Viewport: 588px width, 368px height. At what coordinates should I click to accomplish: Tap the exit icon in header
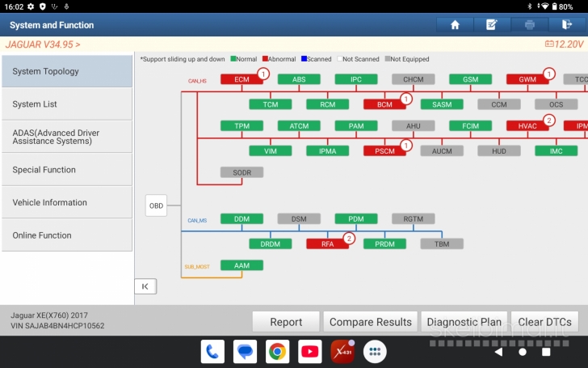(566, 25)
